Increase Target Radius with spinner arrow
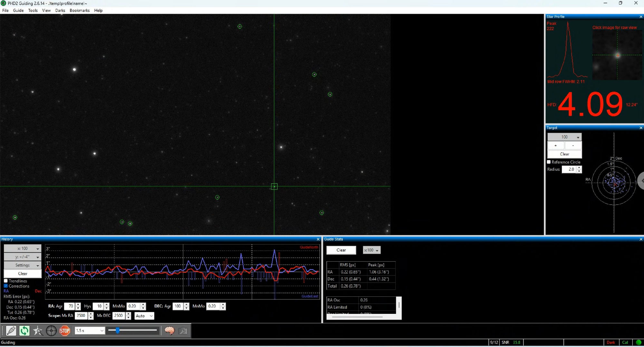Image resolution: width=644 pixels, height=347 pixels. point(579,168)
